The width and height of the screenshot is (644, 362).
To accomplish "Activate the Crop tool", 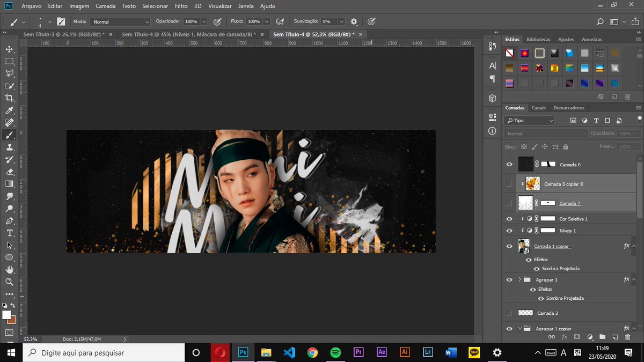I will pyautogui.click(x=9, y=98).
